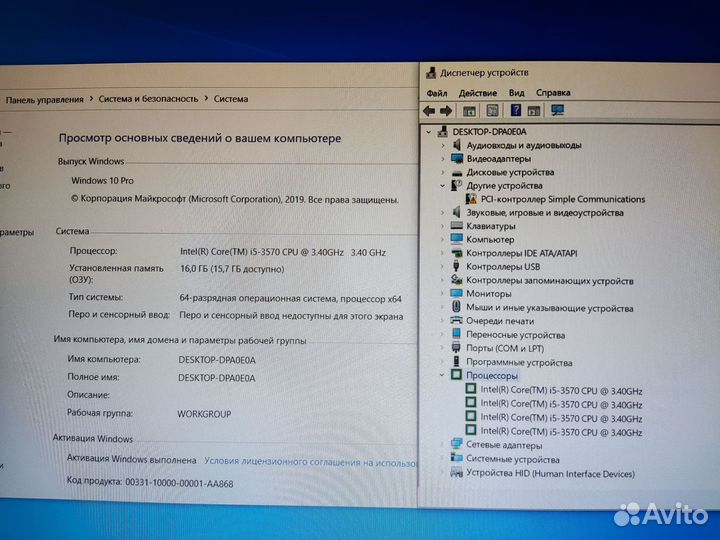Select the Другие устройства unknown device icon
Image resolution: width=720 pixels, height=540 pixels.
coord(456,186)
